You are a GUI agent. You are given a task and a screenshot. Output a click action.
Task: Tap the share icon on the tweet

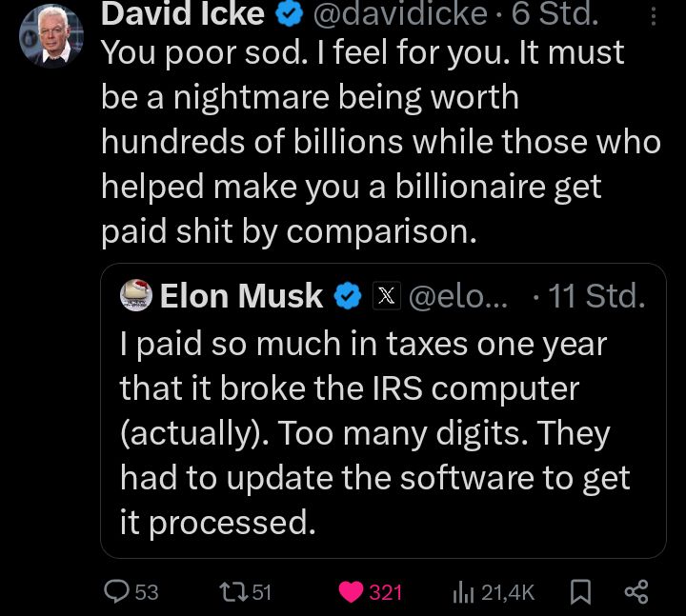636,592
